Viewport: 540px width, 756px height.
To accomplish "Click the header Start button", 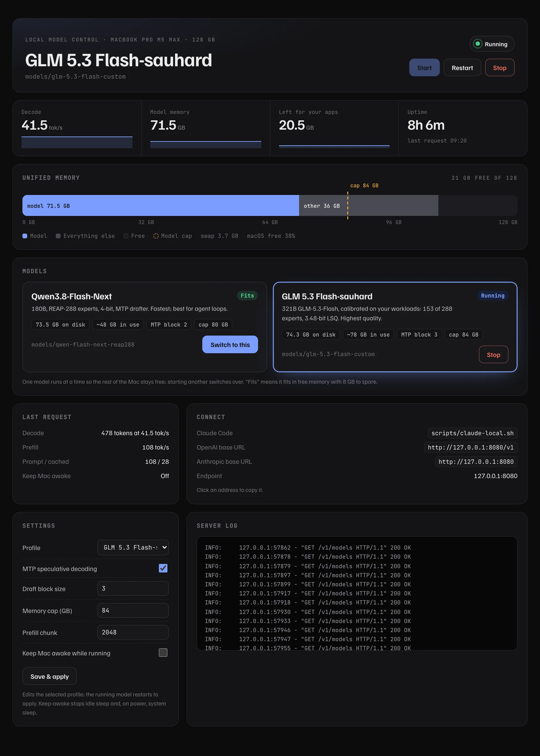I will coord(424,67).
